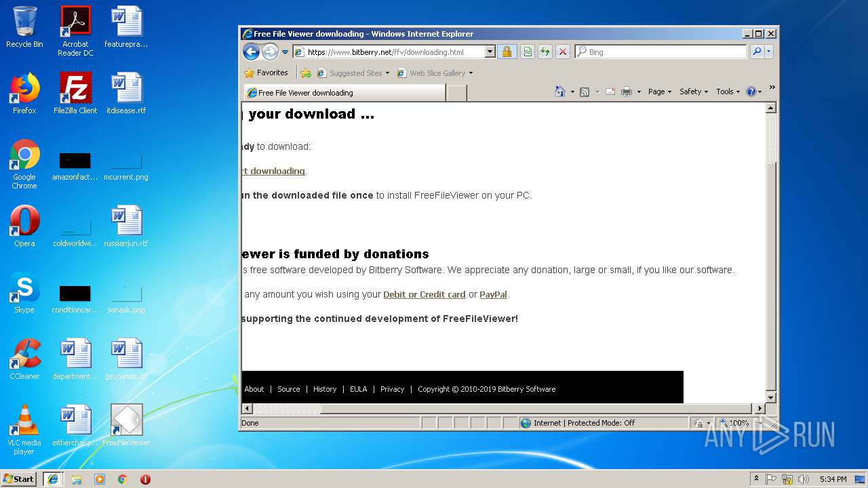Select VLC media player desktop icon
868x488 pixels.
pyautogui.click(x=24, y=430)
